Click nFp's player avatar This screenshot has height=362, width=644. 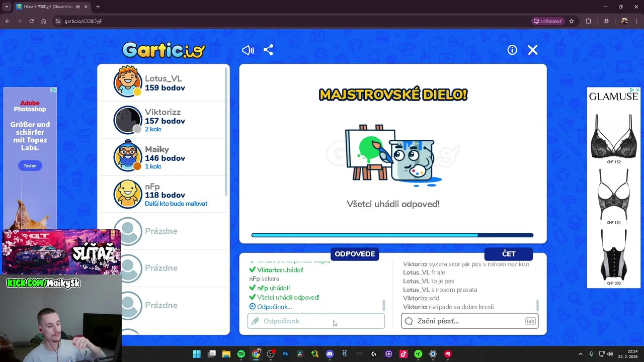pyautogui.click(x=128, y=194)
